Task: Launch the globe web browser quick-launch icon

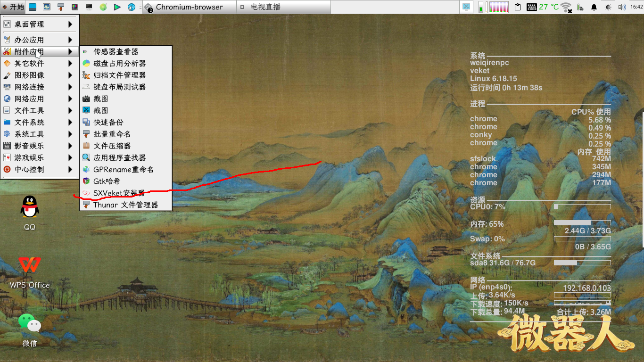Action: (132, 7)
